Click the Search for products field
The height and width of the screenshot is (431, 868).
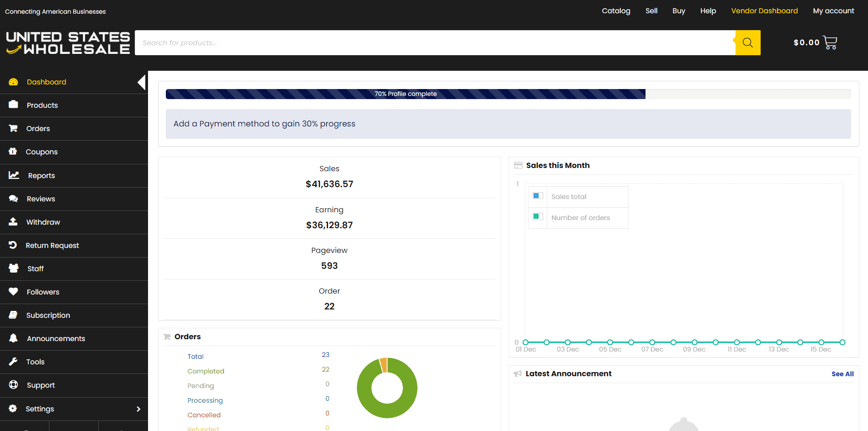pyautogui.click(x=434, y=43)
